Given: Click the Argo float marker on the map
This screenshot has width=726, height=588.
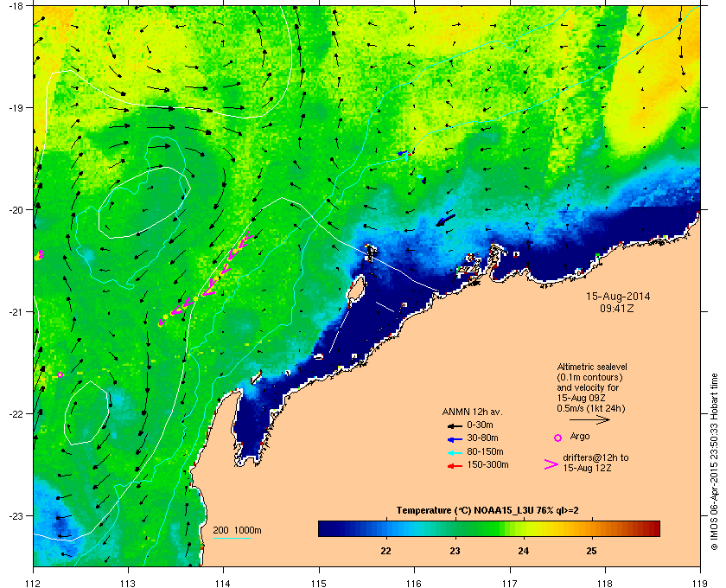Looking at the screenshot, I should click(60, 374).
